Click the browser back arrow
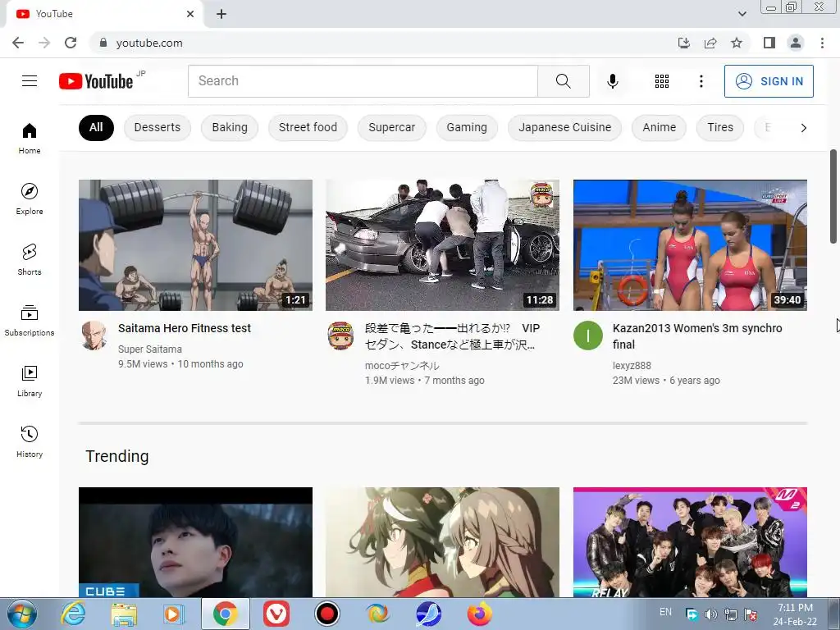This screenshot has width=840, height=630. (x=18, y=43)
